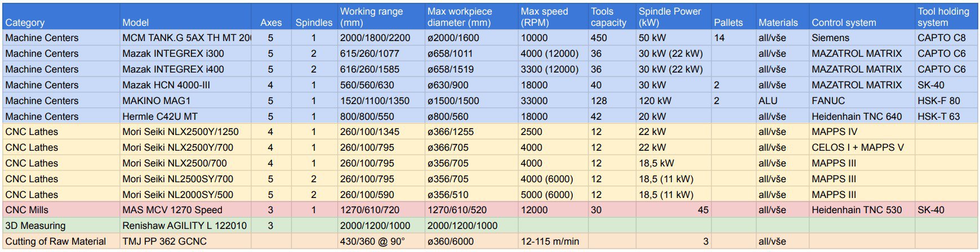Select the 4000 (12000) max speed cell
The image size is (980, 252).
[x=553, y=53]
